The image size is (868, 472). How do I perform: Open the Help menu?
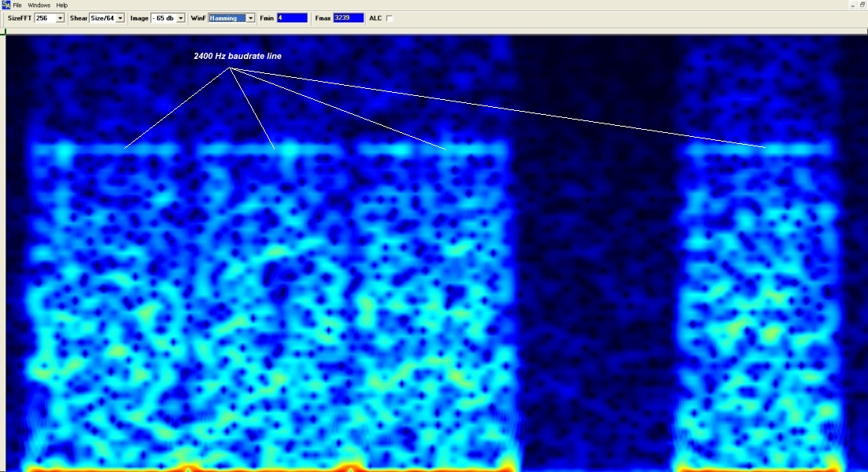(x=61, y=5)
